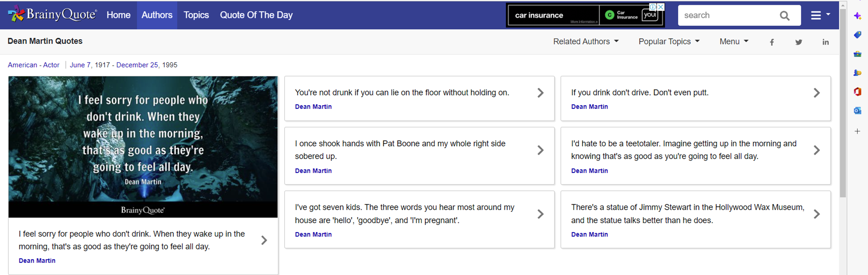Open the June 7 birthday link
868x275 pixels.
pyautogui.click(x=80, y=65)
